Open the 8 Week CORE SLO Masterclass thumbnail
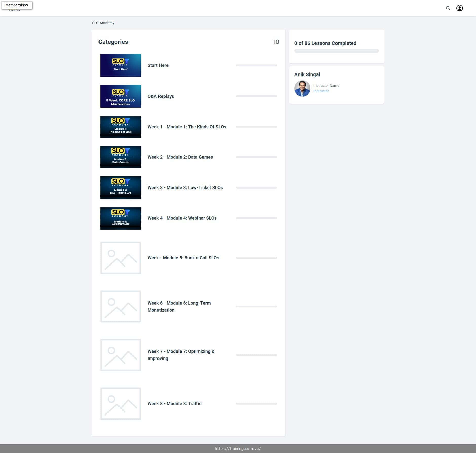The width and height of the screenshot is (476, 453). [120, 96]
